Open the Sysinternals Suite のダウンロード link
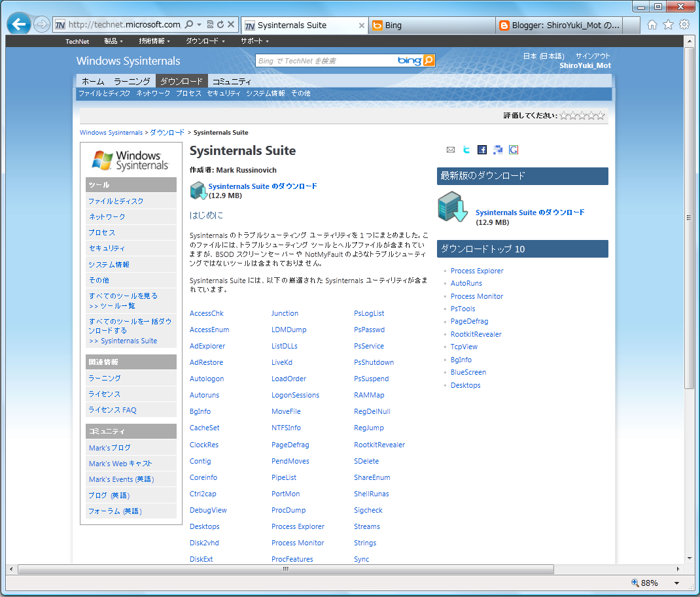The image size is (700, 597). point(261,186)
